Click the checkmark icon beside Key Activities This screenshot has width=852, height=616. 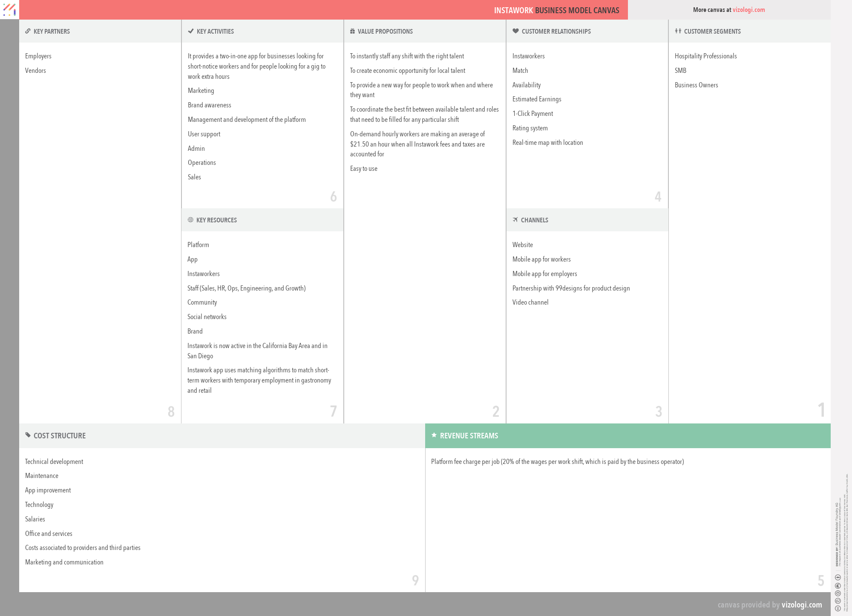pos(191,31)
